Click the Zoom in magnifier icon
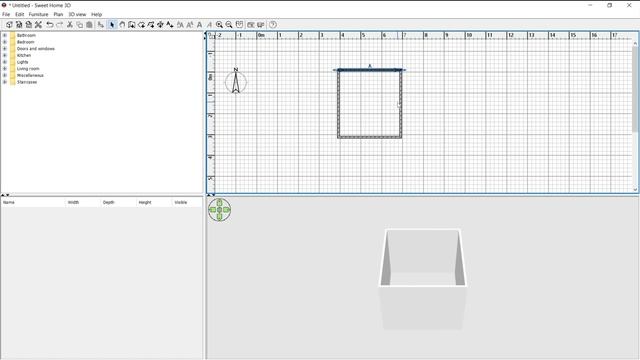 point(219,25)
